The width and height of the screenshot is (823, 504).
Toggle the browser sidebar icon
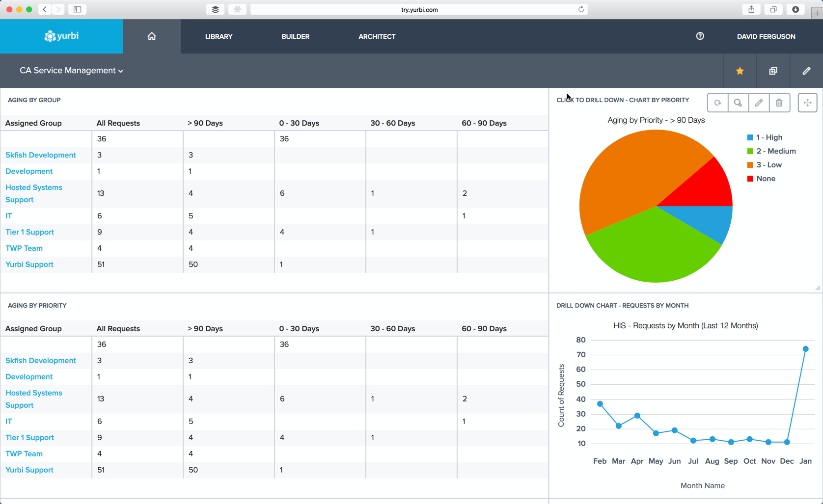(78, 9)
